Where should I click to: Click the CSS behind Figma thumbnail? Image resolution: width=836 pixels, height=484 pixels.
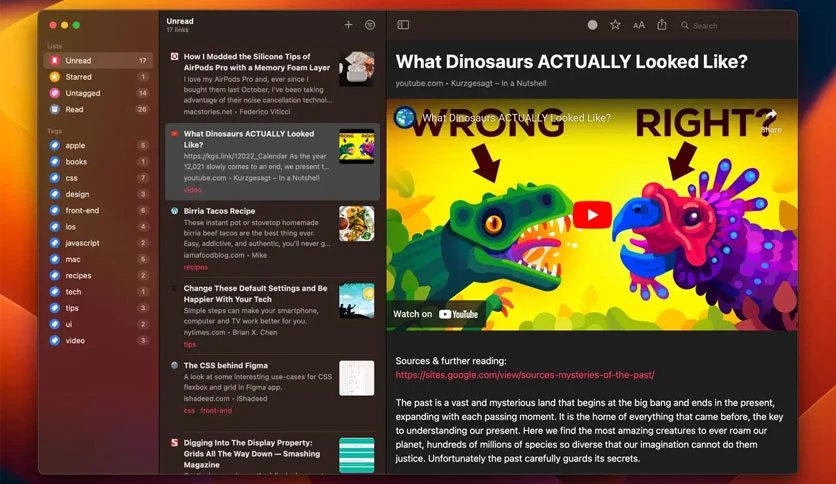[x=357, y=378]
